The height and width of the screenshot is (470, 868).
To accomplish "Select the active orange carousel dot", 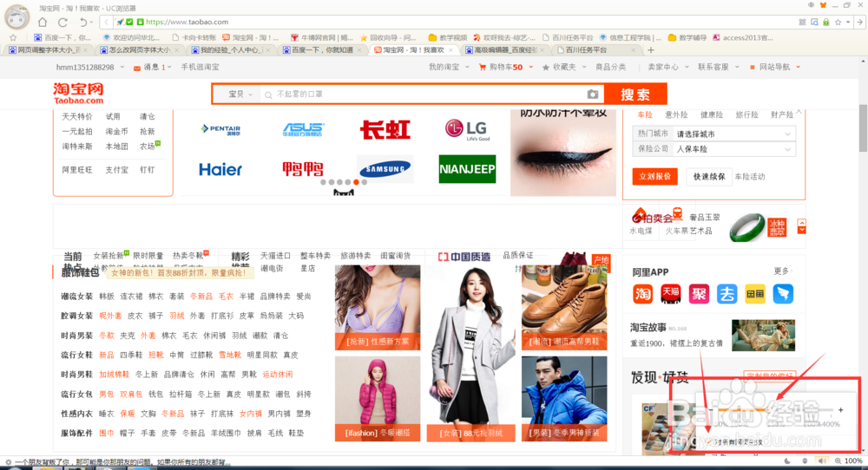I will pos(356,182).
